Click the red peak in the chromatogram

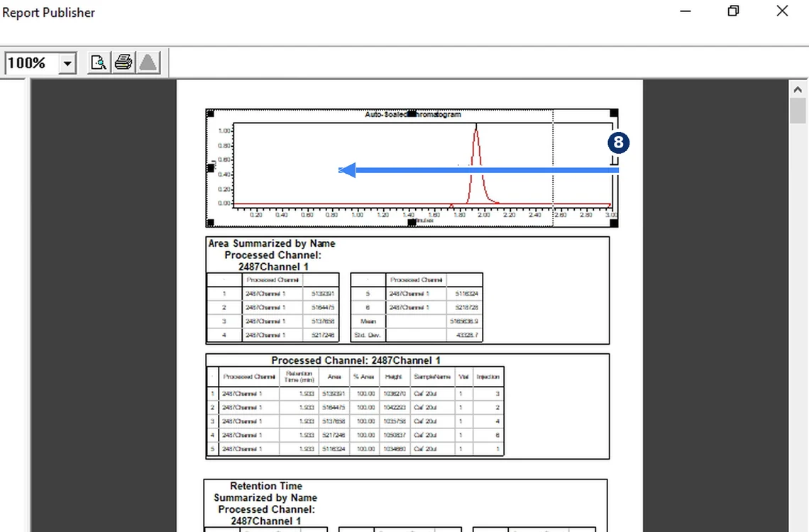[476, 165]
